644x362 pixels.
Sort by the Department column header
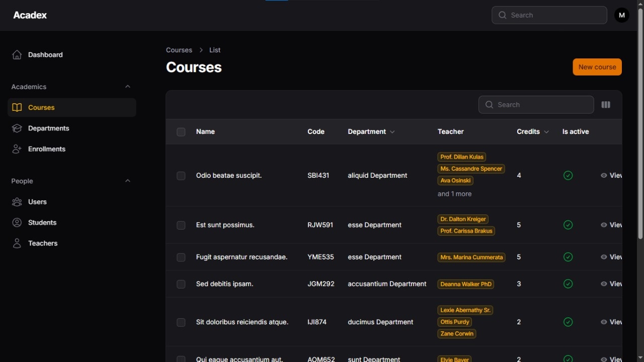[x=371, y=132]
